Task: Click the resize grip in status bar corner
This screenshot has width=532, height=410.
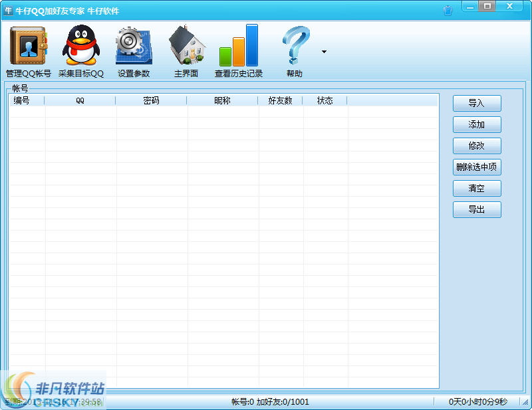Action: click(x=525, y=402)
